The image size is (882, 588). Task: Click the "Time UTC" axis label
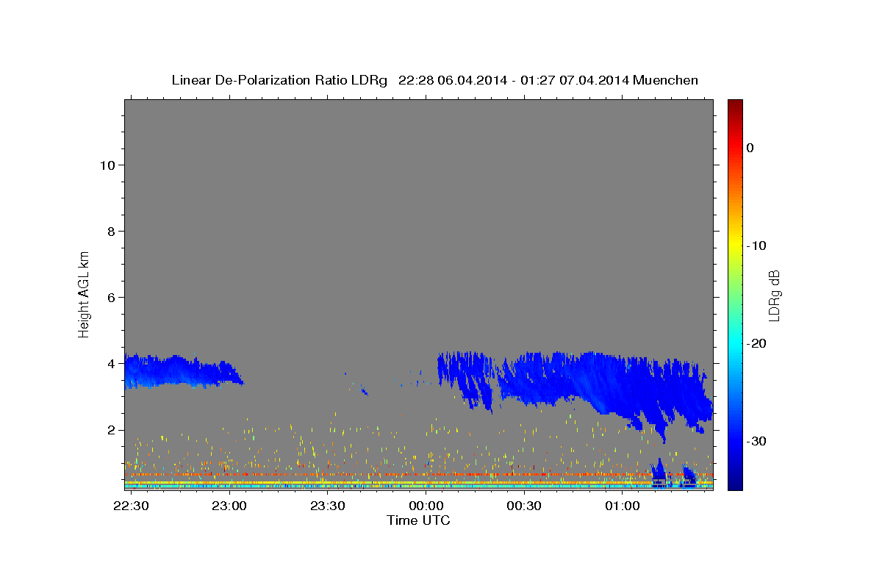(x=418, y=520)
